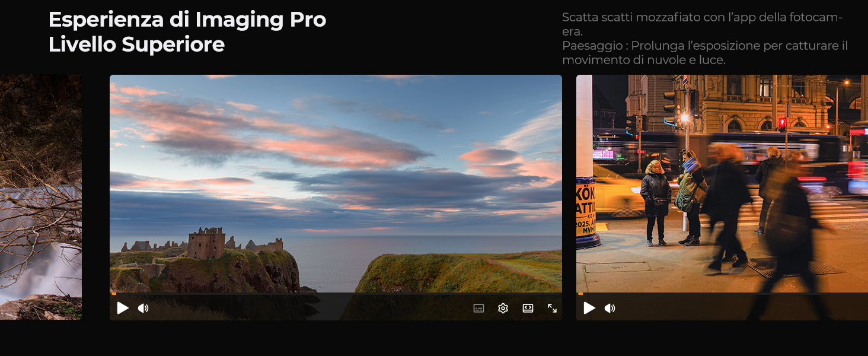Click the red traffic light in street video
The height and width of the screenshot is (356, 868).
(782, 124)
